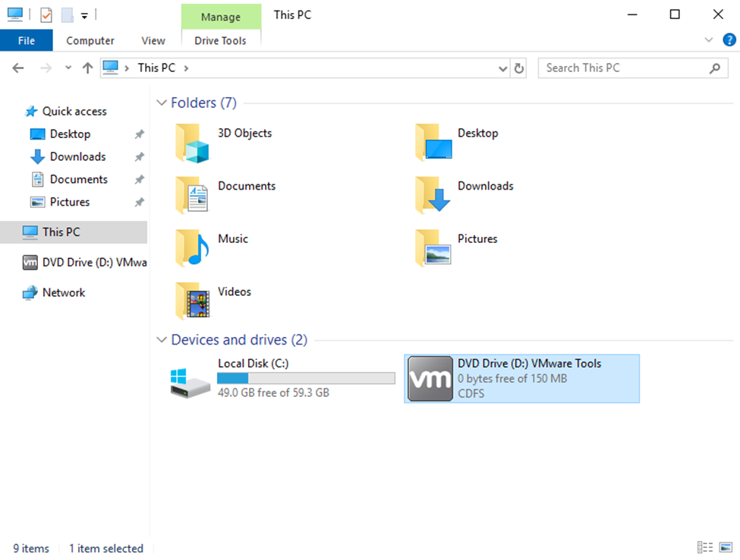Click the Music folder label

pos(233,239)
